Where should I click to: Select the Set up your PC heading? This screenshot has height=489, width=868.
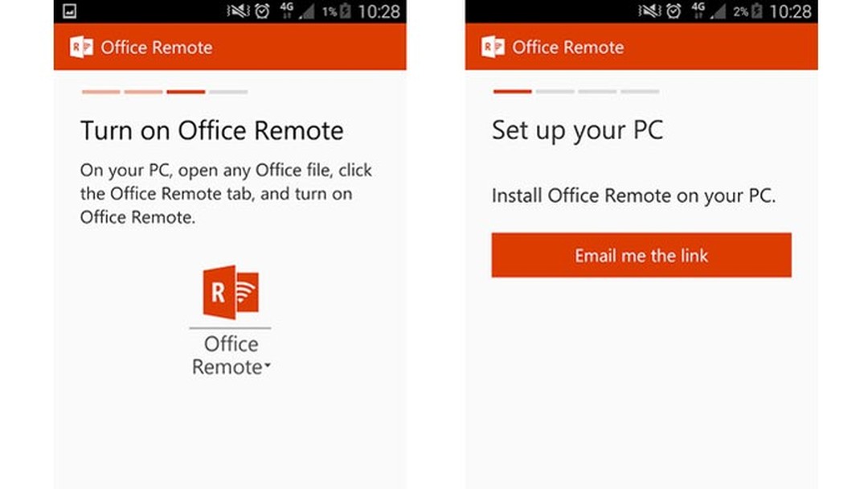click(x=575, y=130)
